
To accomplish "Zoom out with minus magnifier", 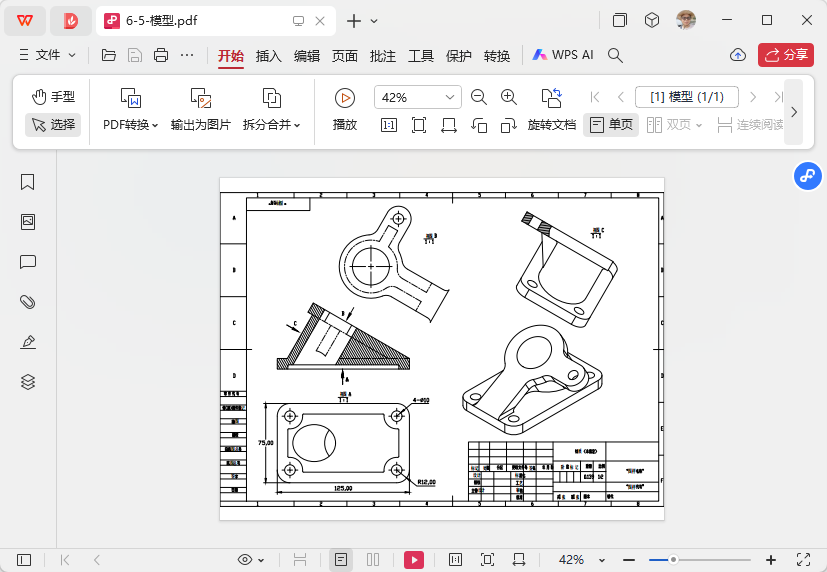I will click(478, 97).
